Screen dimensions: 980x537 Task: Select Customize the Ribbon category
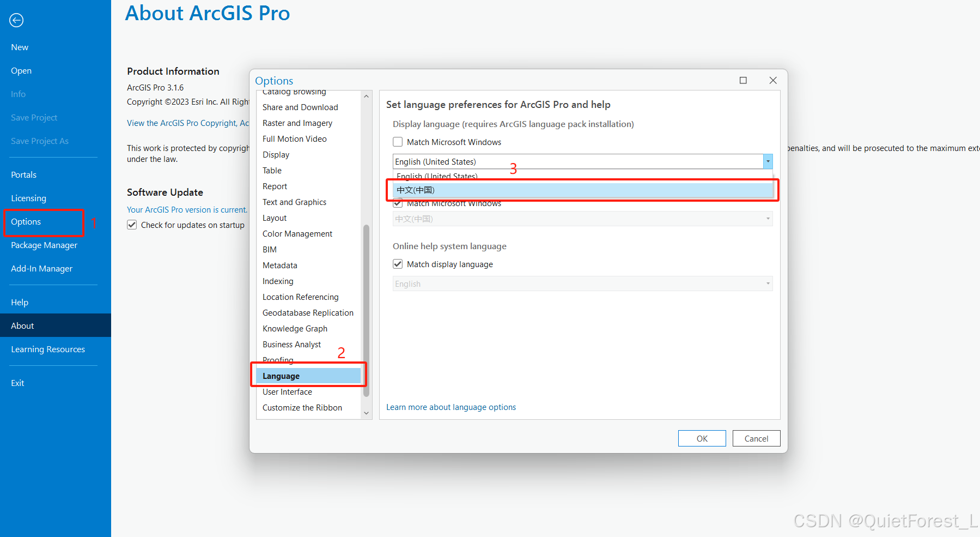tap(302, 408)
